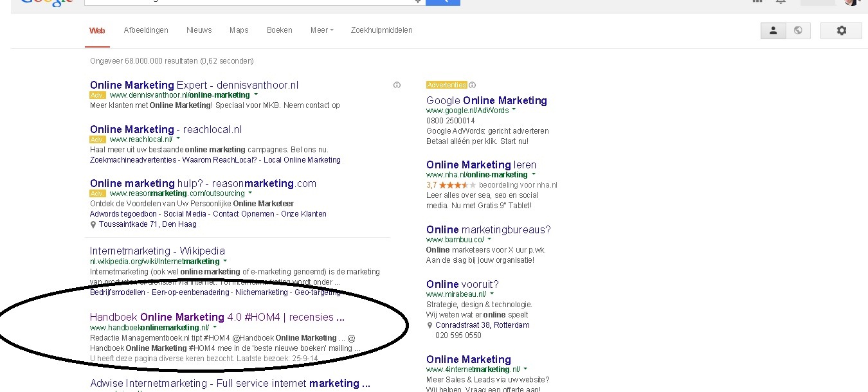Image resolution: width=868 pixels, height=392 pixels.
Task: Expand arrow next to nl.wikipedia.org URL
Action: coord(225,262)
